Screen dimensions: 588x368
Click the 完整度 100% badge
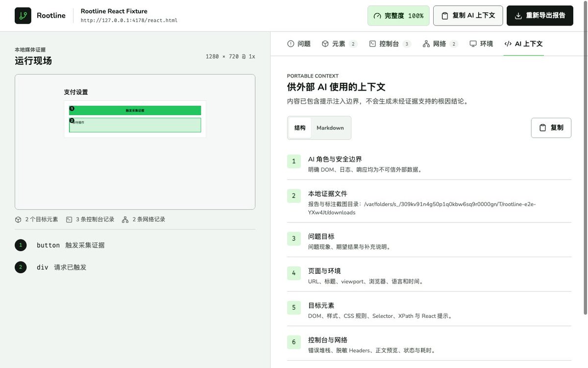coord(398,16)
